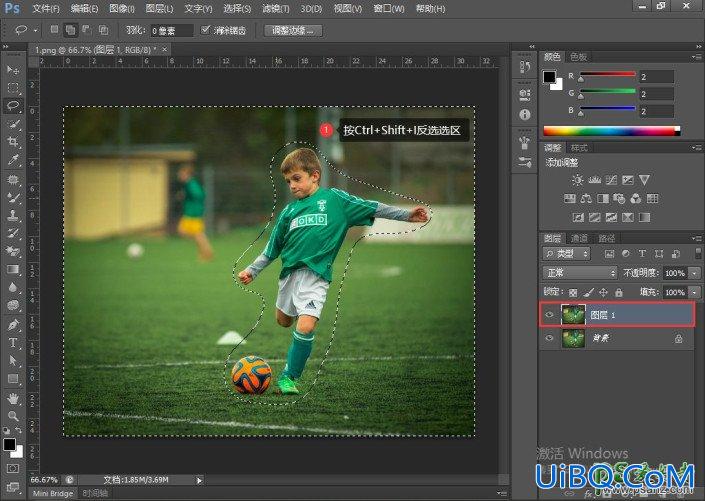705x501 pixels.
Task: Collapse the toolbox panel arrows
Action: point(5,46)
